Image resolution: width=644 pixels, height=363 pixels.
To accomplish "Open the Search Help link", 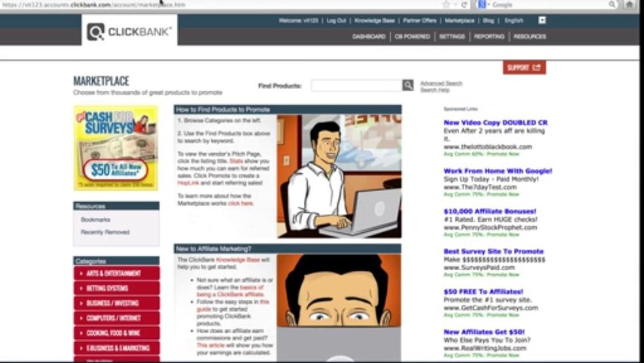I will [x=435, y=90].
